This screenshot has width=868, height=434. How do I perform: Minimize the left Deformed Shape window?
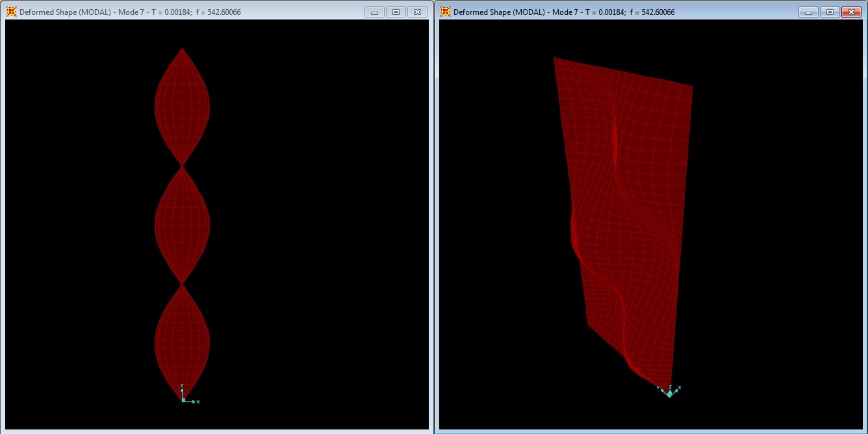[374, 12]
